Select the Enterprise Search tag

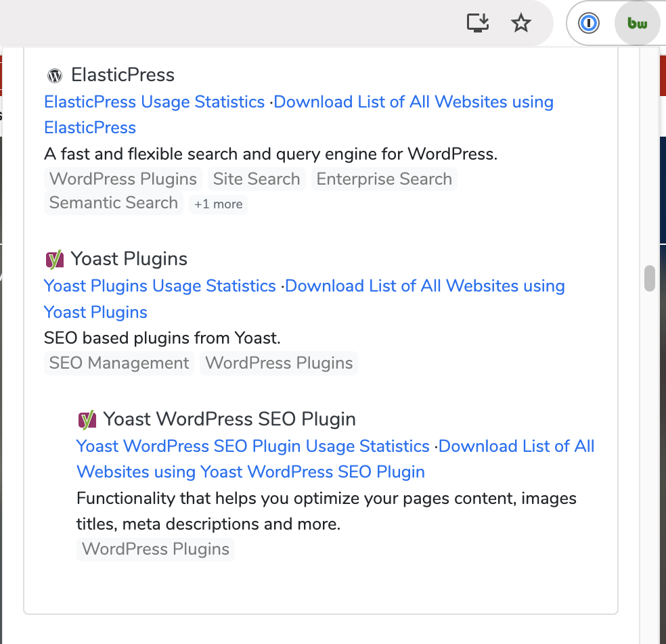(384, 179)
